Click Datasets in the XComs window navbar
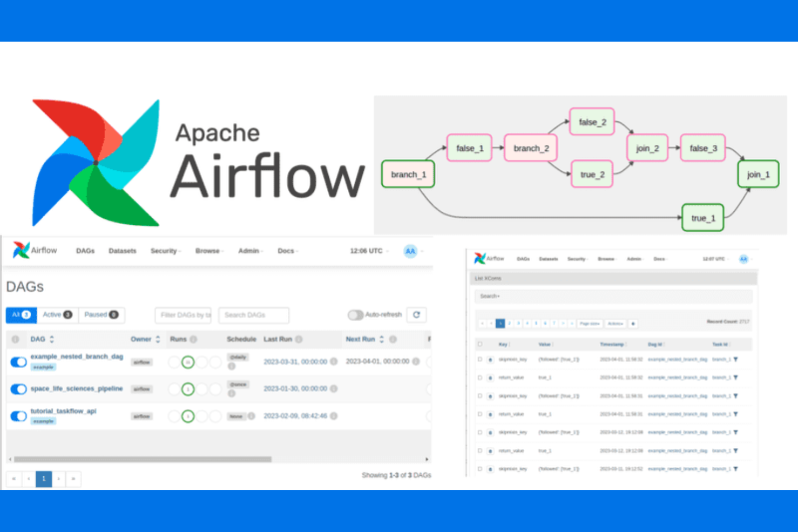 click(548, 259)
